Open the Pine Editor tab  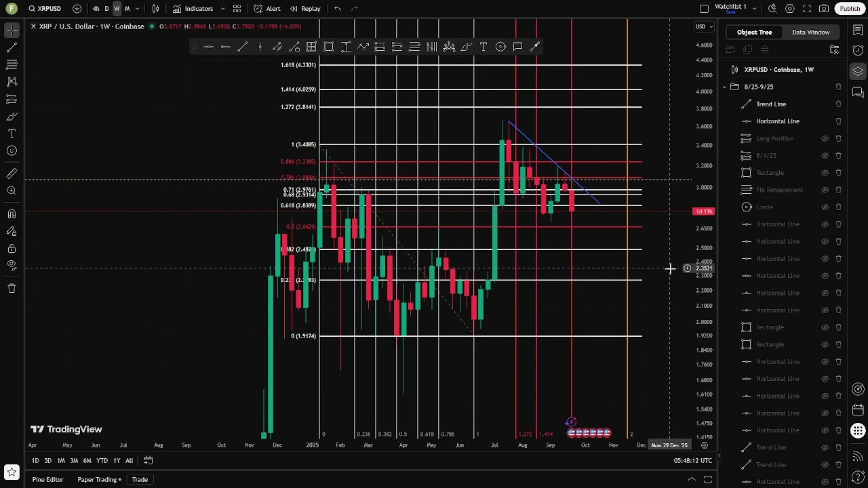pos(47,480)
